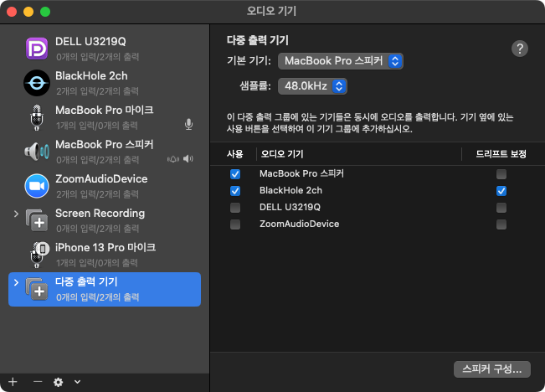Click the multi-output group description text
545x392 pixels.
[x=370, y=123]
